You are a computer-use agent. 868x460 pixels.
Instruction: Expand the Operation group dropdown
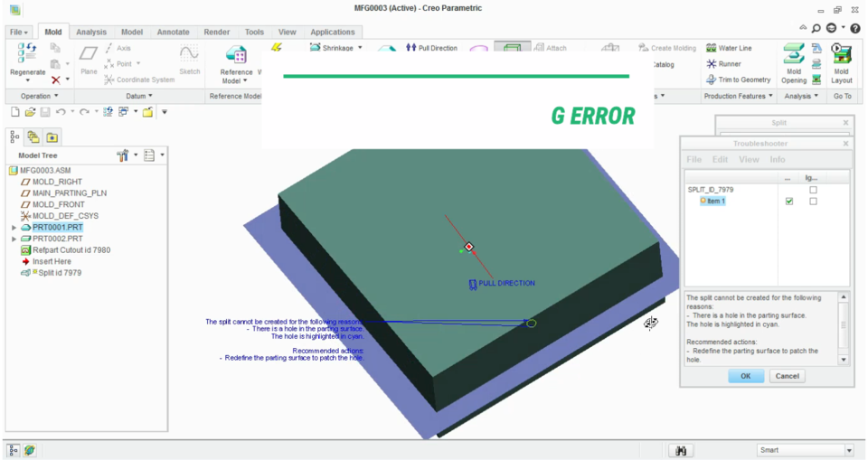(39, 97)
